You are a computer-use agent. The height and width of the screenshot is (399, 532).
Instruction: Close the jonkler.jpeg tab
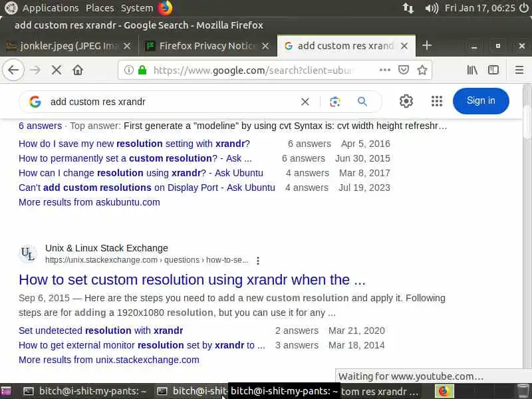(127, 46)
